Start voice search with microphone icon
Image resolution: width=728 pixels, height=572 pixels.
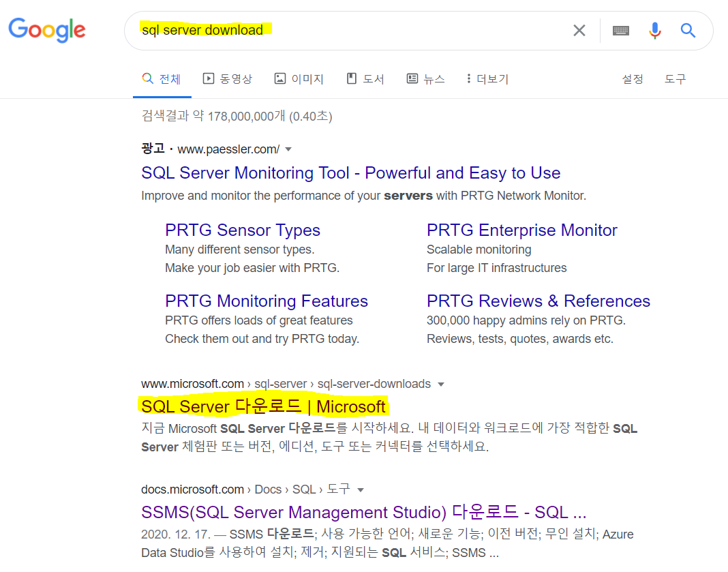pyautogui.click(x=654, y=31)
